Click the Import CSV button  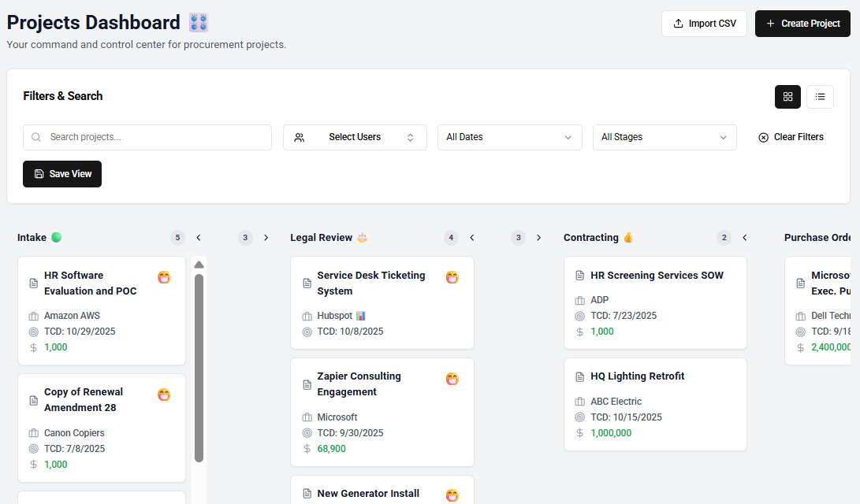coord(704,24)
